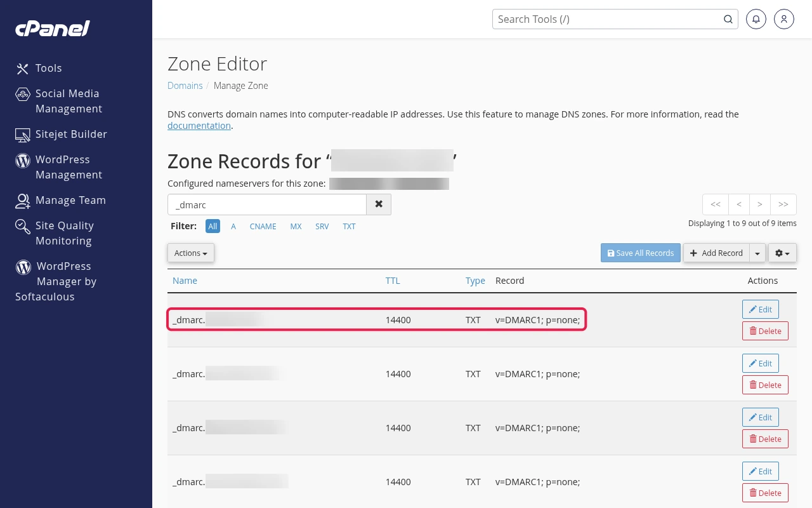This screenshot has width=812, height=508.
Task: Open WordPress Manager by Softaculous
Action: coord(56,281)
